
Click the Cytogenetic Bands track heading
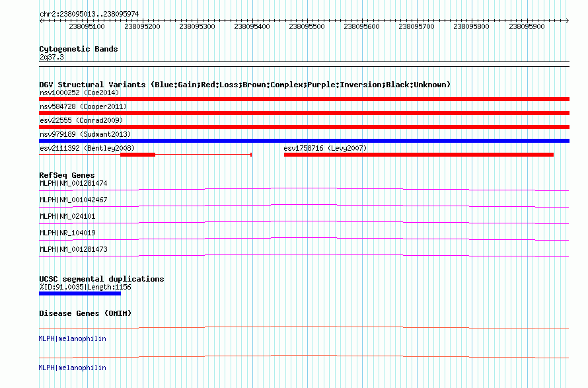coord(79,49)
